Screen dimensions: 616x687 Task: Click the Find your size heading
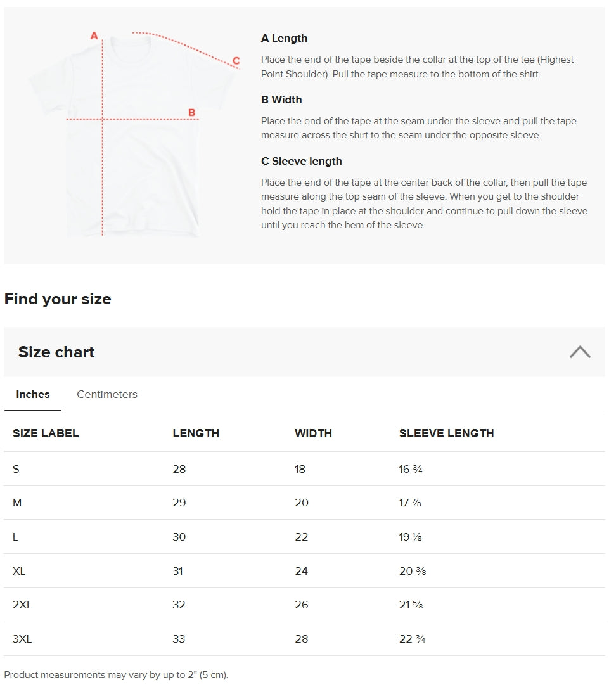click(58, 299)
